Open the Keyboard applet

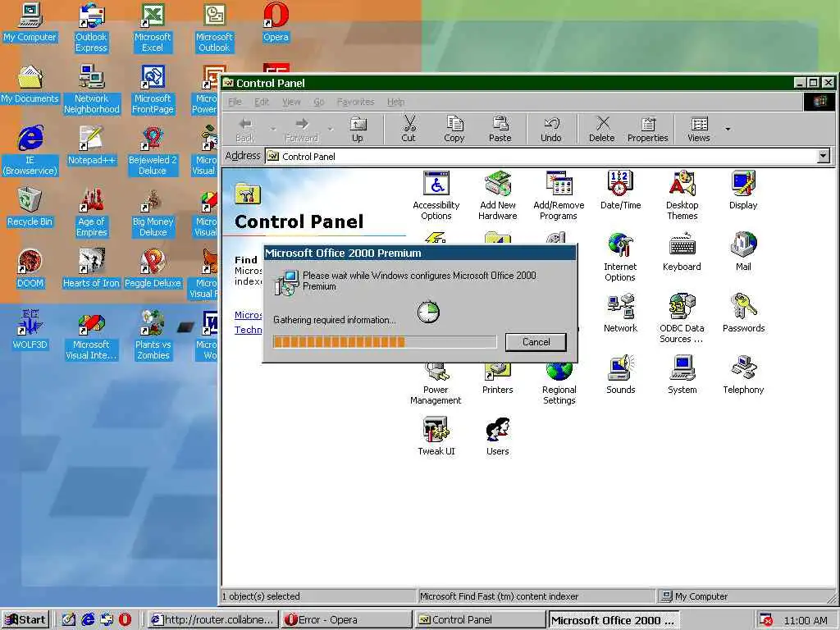click(x=682, y=252)
